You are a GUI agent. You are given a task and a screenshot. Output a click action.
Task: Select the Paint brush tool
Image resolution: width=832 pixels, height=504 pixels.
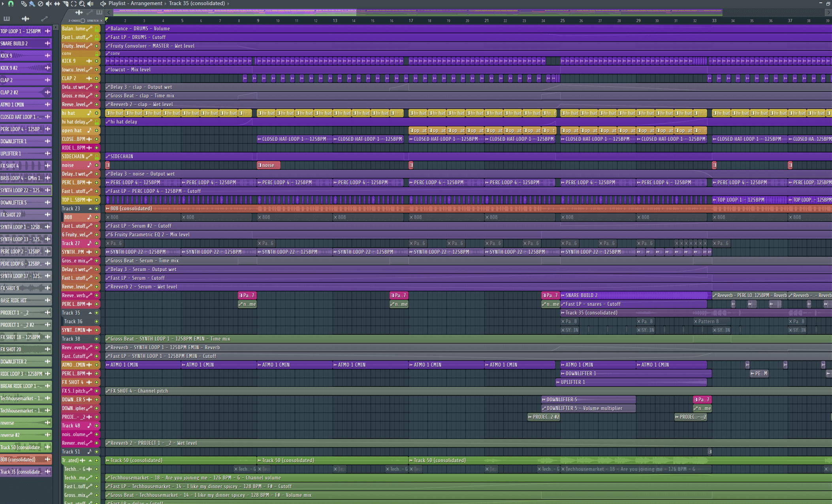pos(32,4)
